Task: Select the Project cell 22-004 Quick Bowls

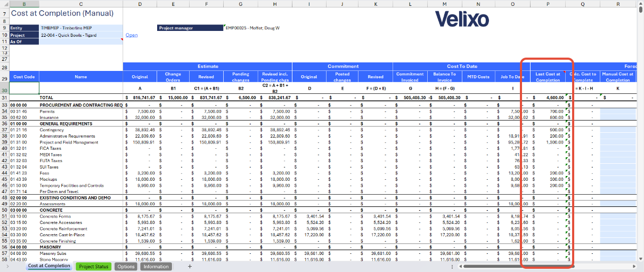Action: pos(81,35)
